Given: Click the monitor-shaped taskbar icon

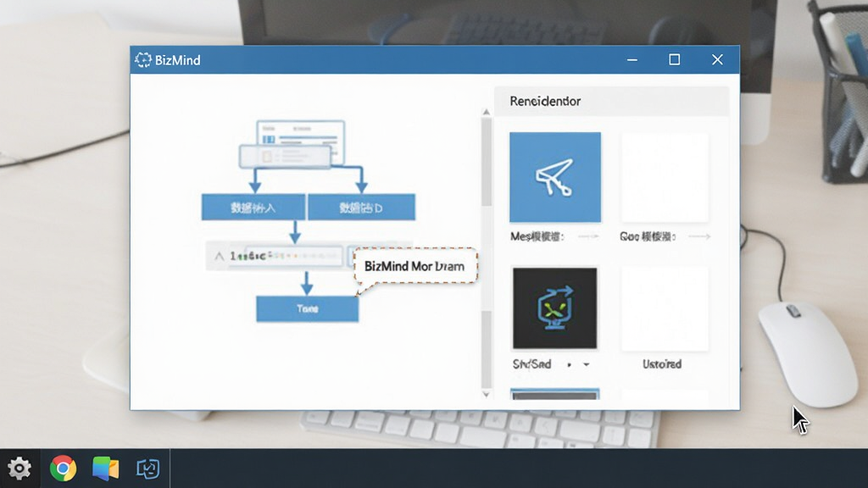Looking at the screenshot, I should [x=147, y=469].
